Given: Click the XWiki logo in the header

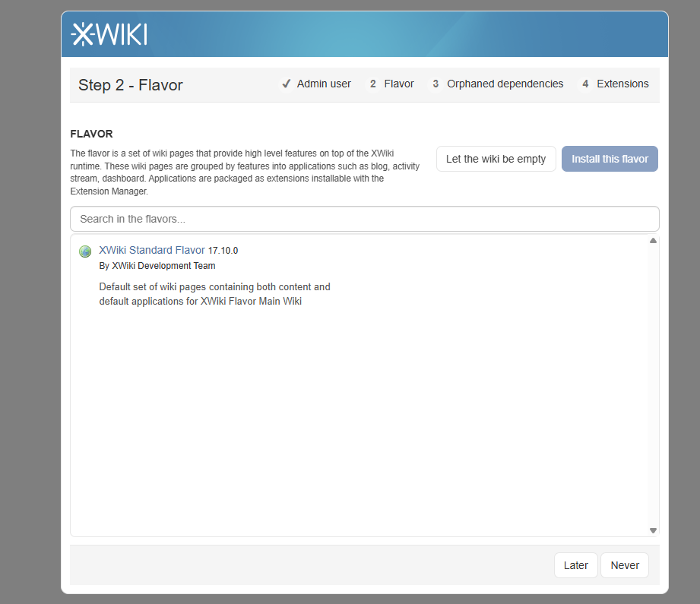Looking at the screenshot, I should coord(109,34).
